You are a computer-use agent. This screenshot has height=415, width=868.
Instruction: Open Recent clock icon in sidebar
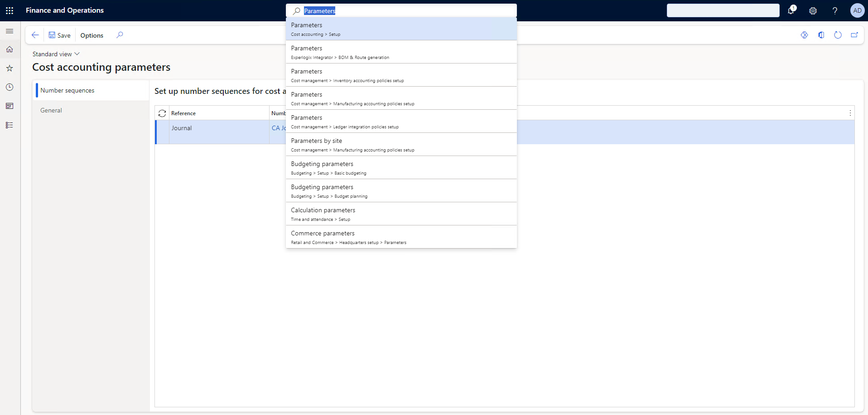tap(10, 87)
